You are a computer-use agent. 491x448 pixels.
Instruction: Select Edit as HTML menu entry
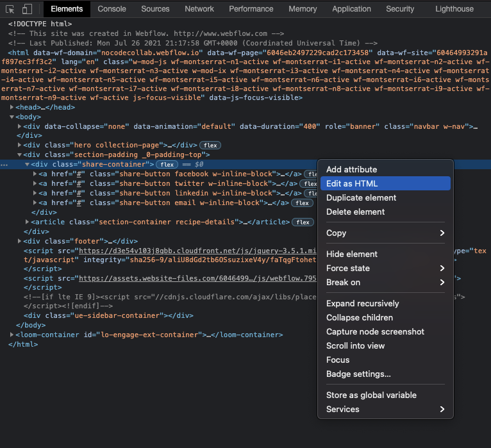(385, 183)
